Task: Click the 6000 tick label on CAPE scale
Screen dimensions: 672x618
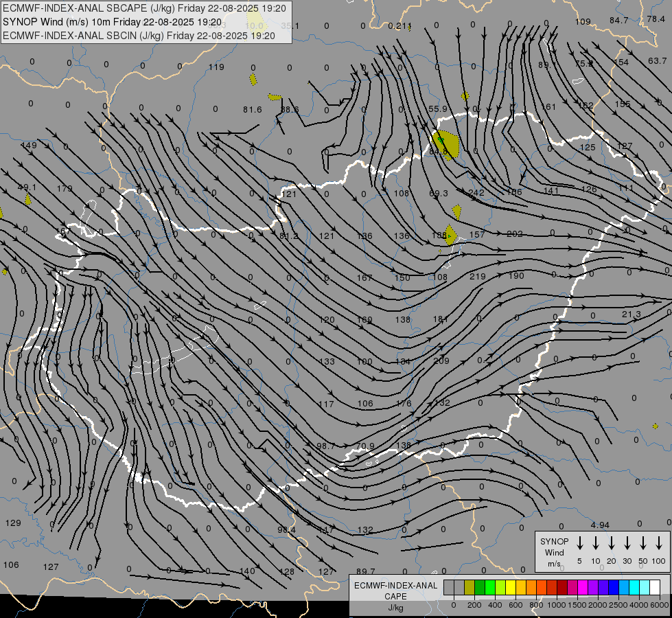Action: click(x=660, y=605)
